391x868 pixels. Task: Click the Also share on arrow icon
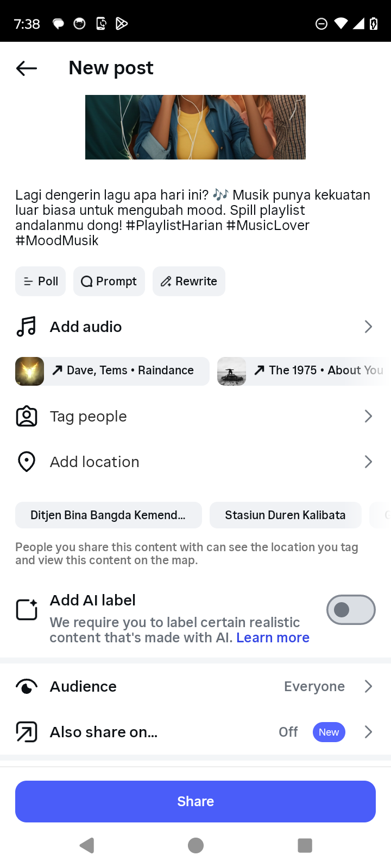tap(27, 732)
